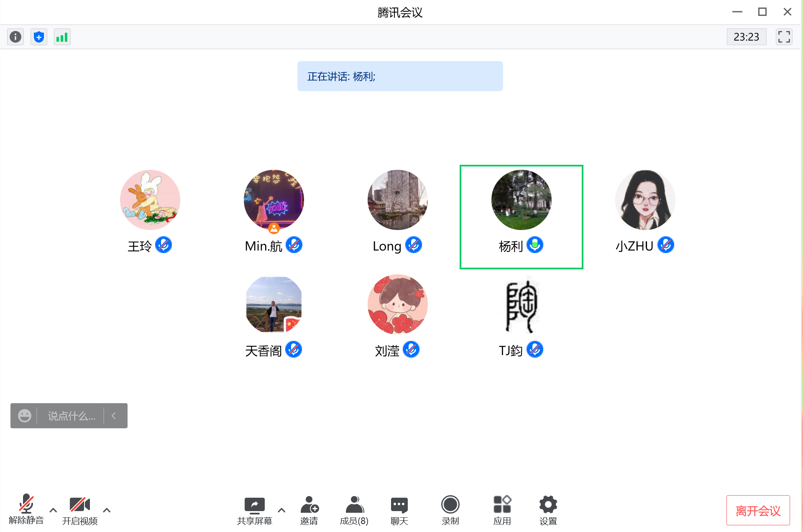This screenshot has width=803, height=532.
Task: Click the 正在讲话: 杨利 speaker banner
Action: click(400, 76)
